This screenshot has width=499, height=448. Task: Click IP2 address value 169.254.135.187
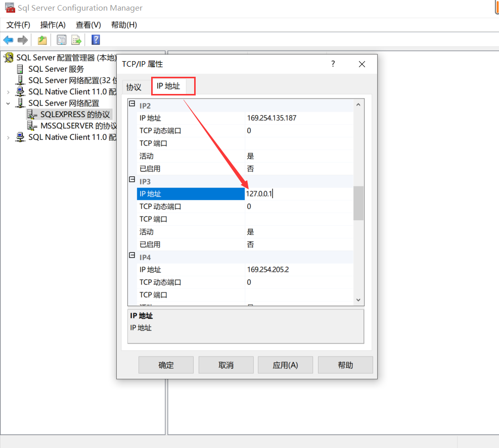coord(272,118)
